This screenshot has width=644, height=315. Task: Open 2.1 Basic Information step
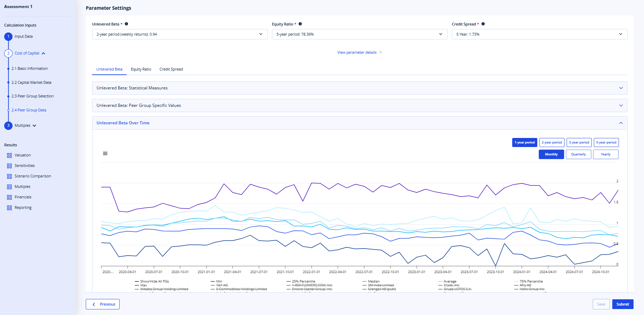(x=30, y=68)
